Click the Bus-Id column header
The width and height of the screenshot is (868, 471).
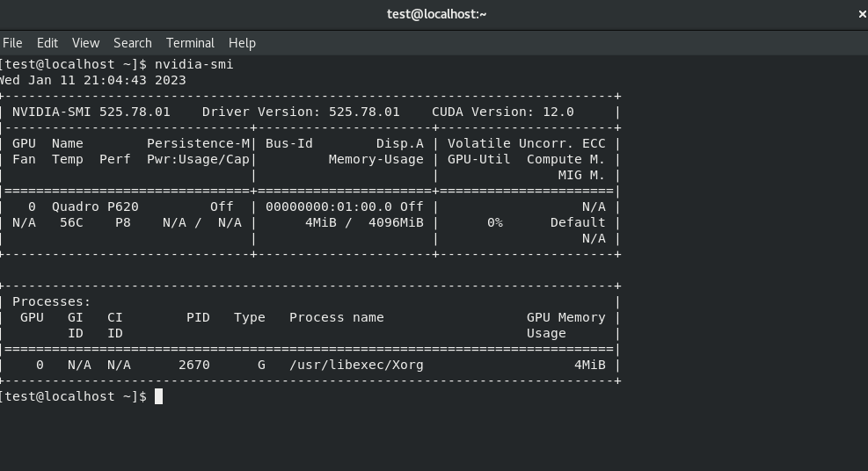[x=289, y=144]
